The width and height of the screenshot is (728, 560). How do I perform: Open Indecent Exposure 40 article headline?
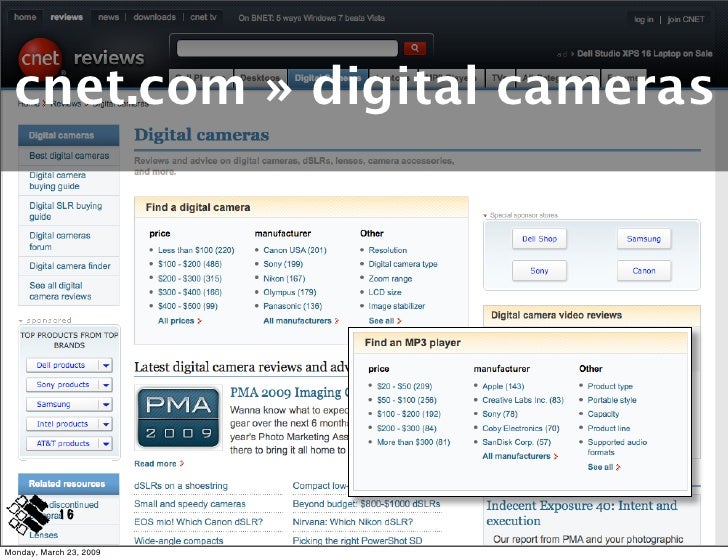click(582, 513)
